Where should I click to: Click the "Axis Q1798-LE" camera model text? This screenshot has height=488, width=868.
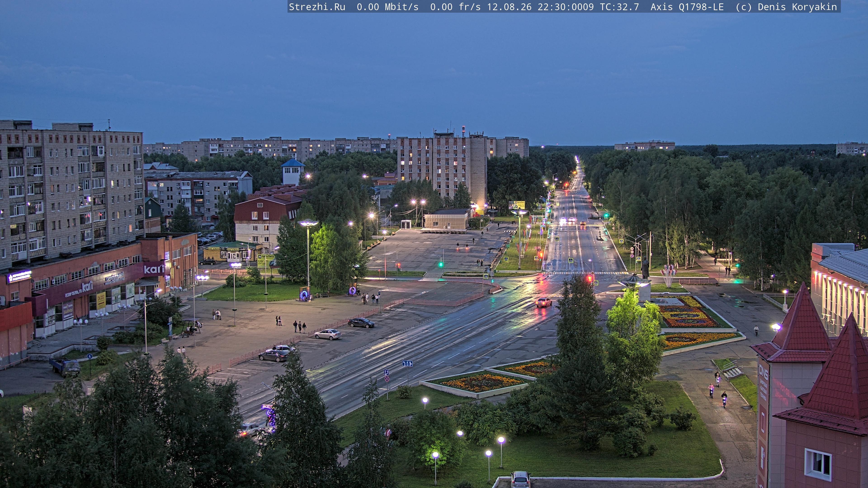(687, 7)
